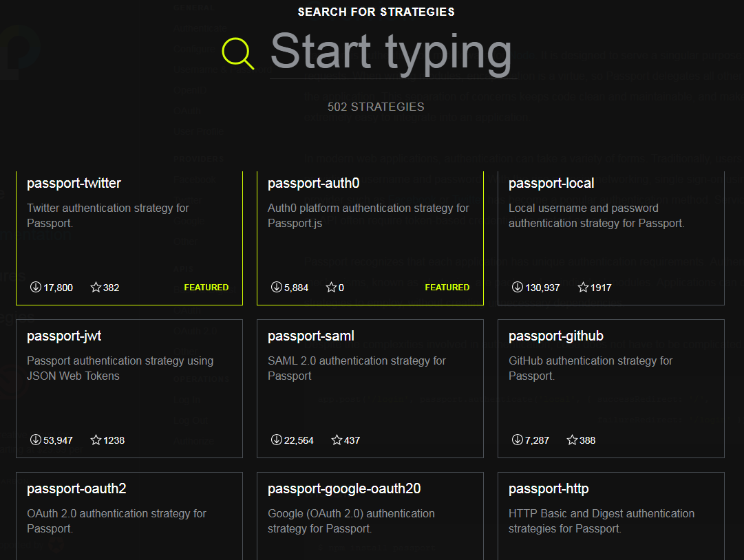Viewport: 744px width, 560px height.
Task: Click the 17,800 download count on passport-twitter
Action: pos(58,288)
